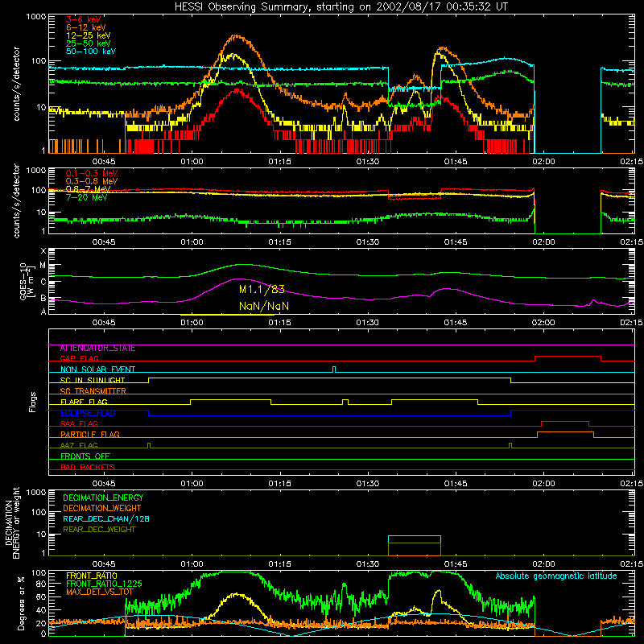The image size is (644, 644).
Task: Click the NON_SOLAR_EVENT flag label
Action: [97, 369]
